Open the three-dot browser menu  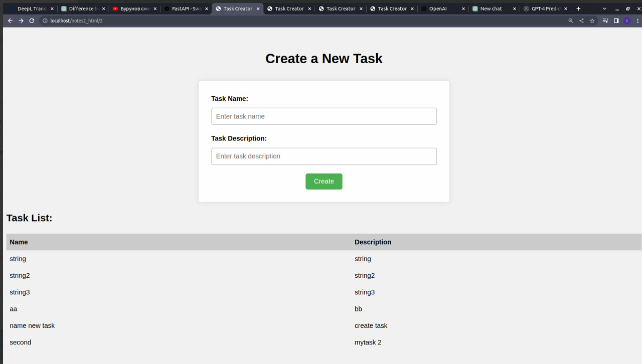pyautogui.click(x=638, y=21)
